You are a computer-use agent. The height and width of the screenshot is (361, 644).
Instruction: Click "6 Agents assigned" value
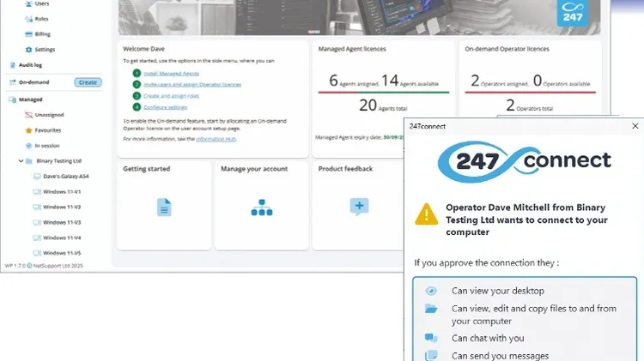pyautogui.click(x=354, y=81)
